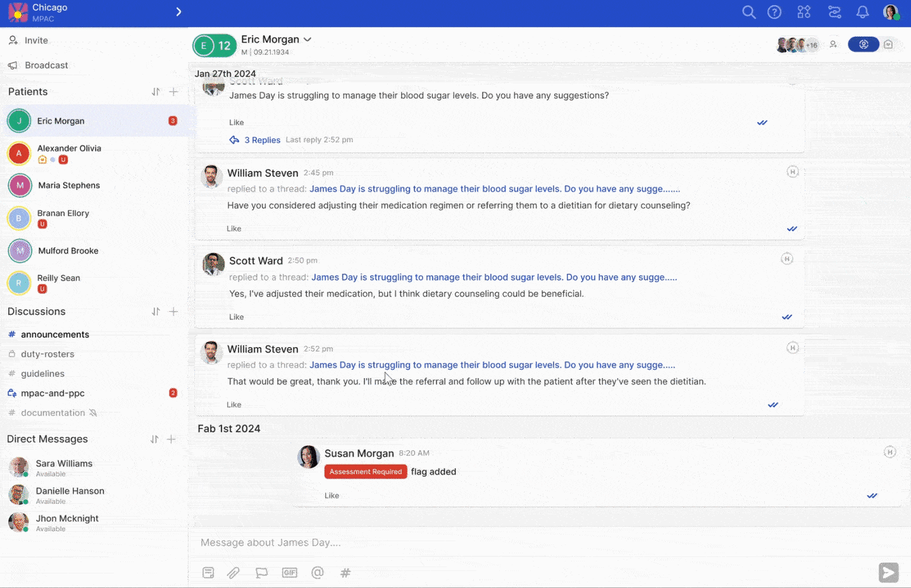
Task: Open the help question mark icon
Action: pyautogui.click(x=774, y=13)
